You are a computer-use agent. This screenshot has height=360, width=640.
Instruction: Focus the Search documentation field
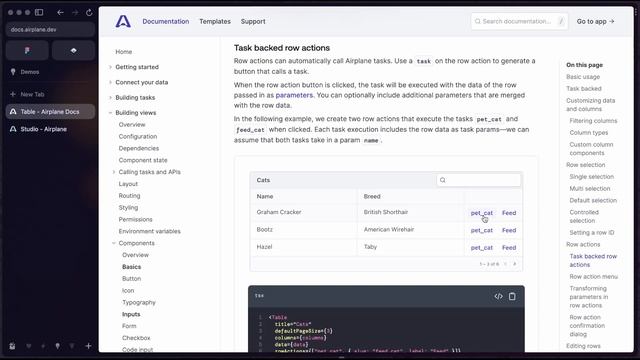point(519,21)
